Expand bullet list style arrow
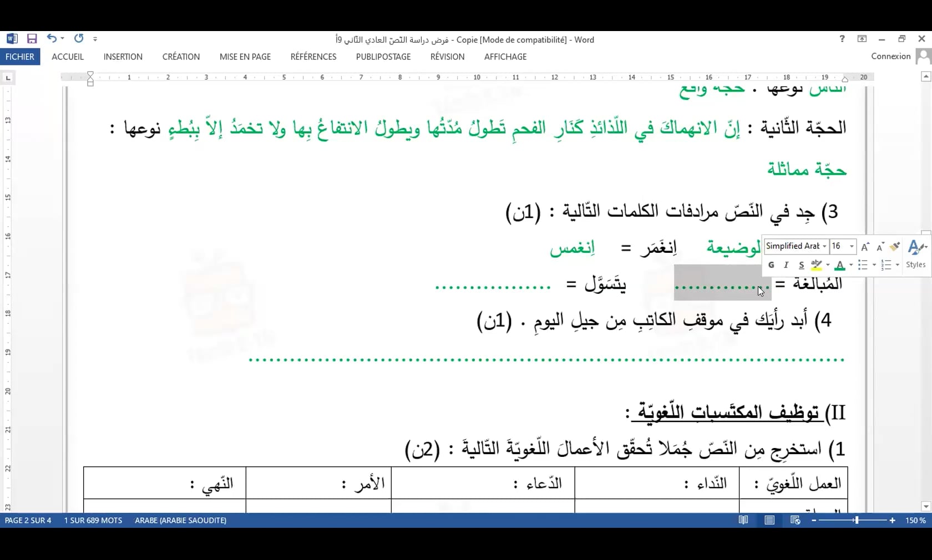Screen dimensions: 932x560 coord(874,265)
